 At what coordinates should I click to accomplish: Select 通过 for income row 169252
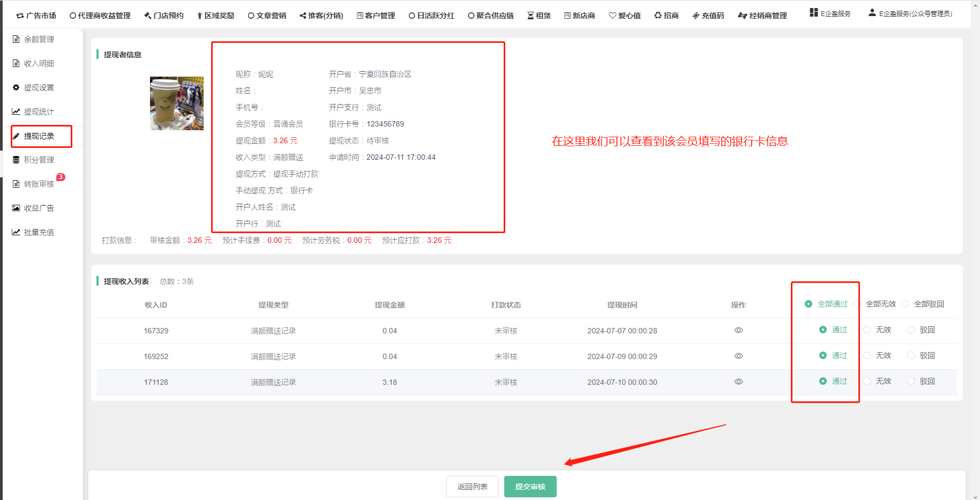(x=823, y=355)
